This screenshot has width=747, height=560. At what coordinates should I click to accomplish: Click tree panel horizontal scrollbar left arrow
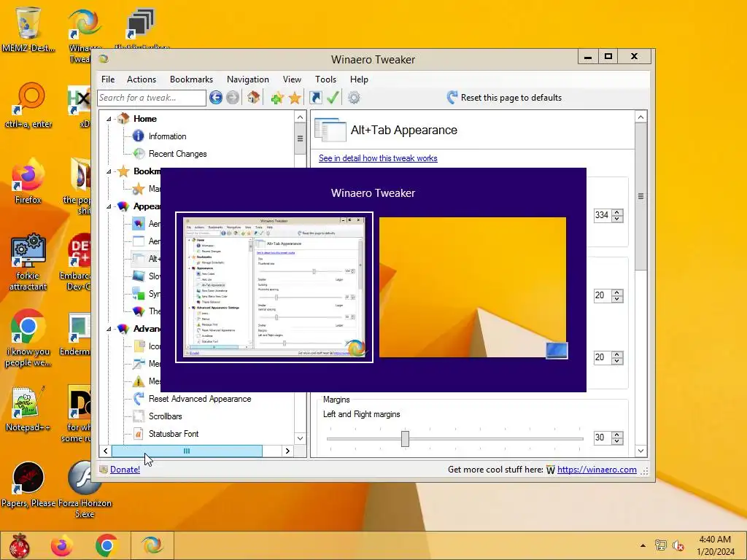tap(106, 451)
